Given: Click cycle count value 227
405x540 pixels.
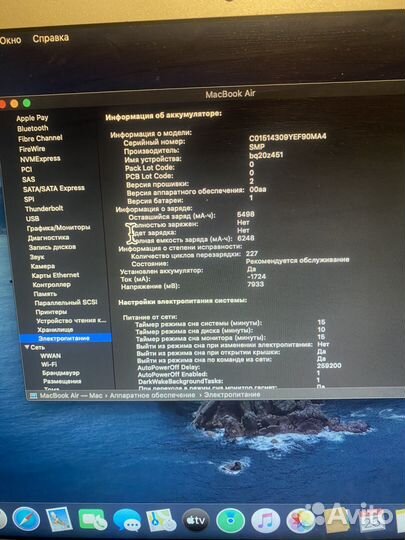Looking at the screenshot, I should coord(252,253).
